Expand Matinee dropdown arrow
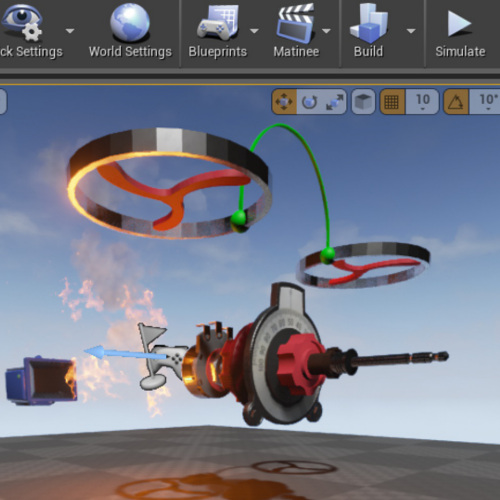The height and width of the screenshot is (500, 500). coord(326,31)
